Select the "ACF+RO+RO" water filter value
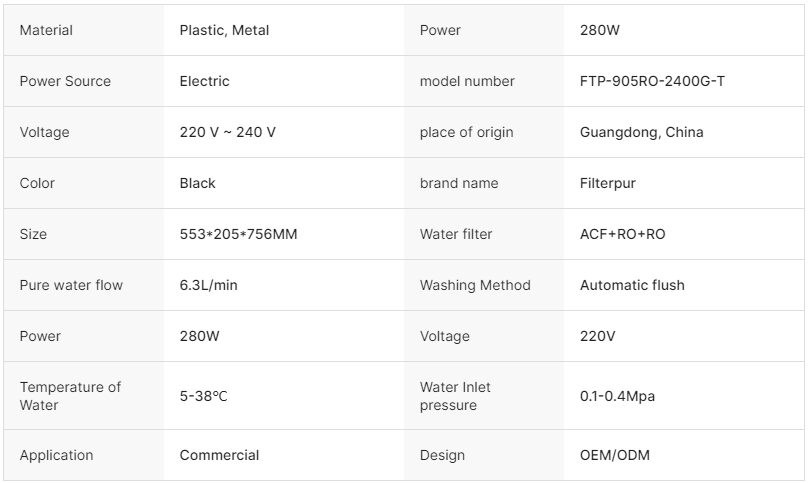 [622, 234]
